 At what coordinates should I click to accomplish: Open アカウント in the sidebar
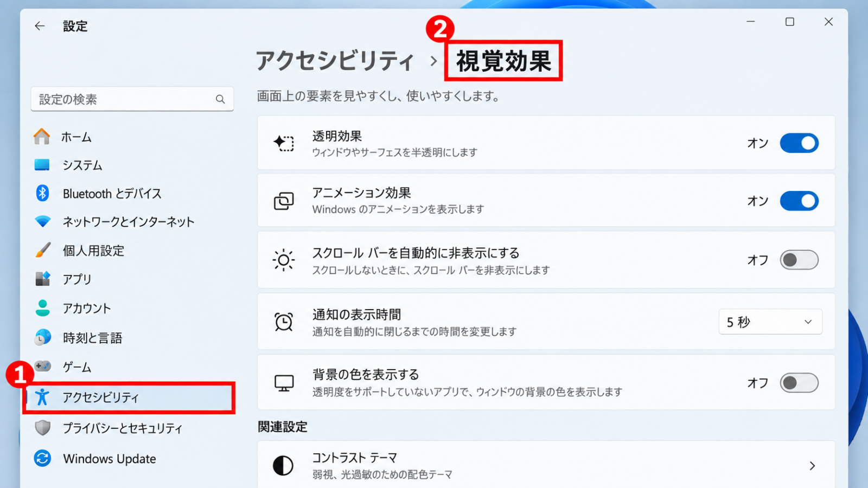click(87, 308)
